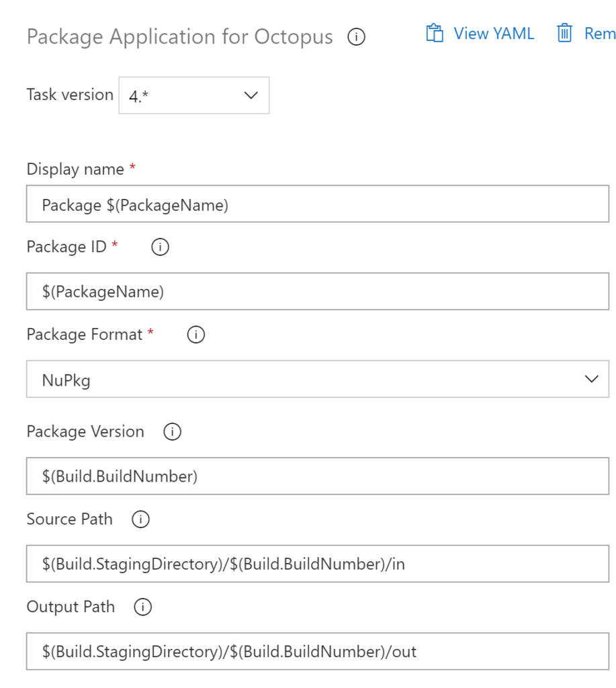Click the Package ID label
Screen dimensions: 616x688
click(67, 247)
